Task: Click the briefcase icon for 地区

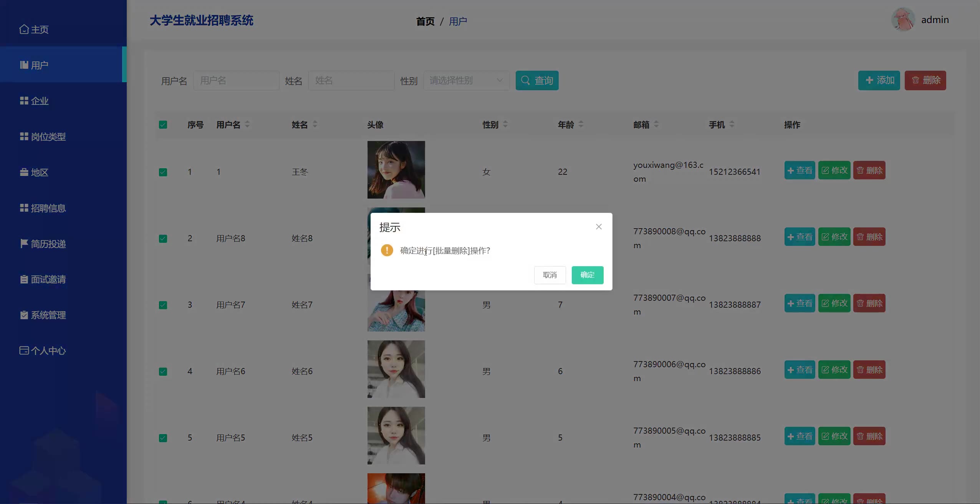Action: coord(24,172)
